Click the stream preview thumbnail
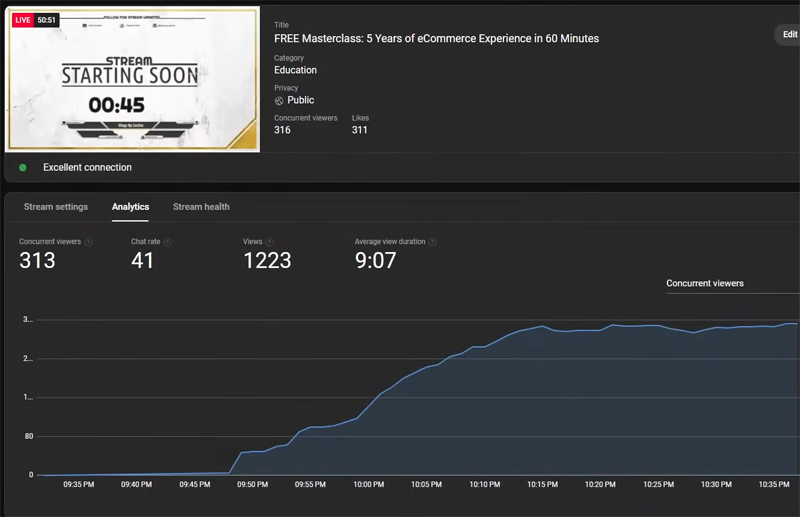This screenshot has height=517, width=800. click(133, 79)
